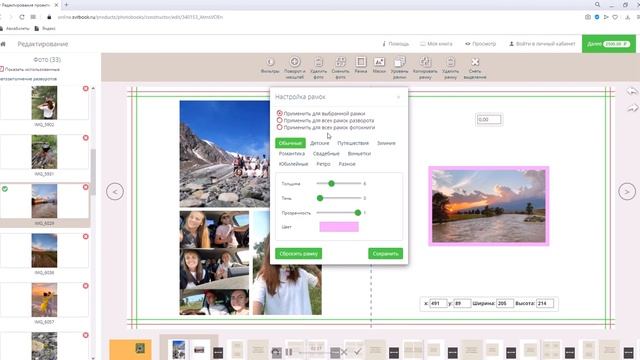Select the sunset river photo on page
The width and height of the screenshot is (640, 360).
[489, 206]
